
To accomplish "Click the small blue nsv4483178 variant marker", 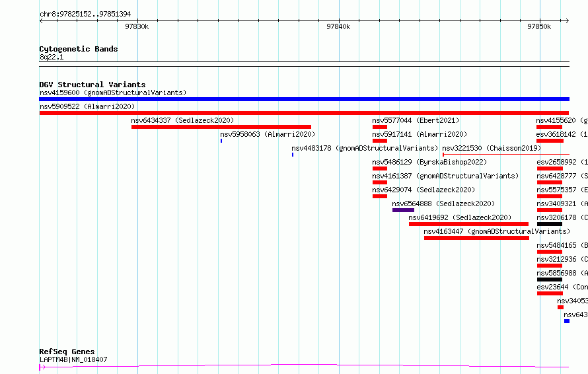I will [x=293, y=155].
